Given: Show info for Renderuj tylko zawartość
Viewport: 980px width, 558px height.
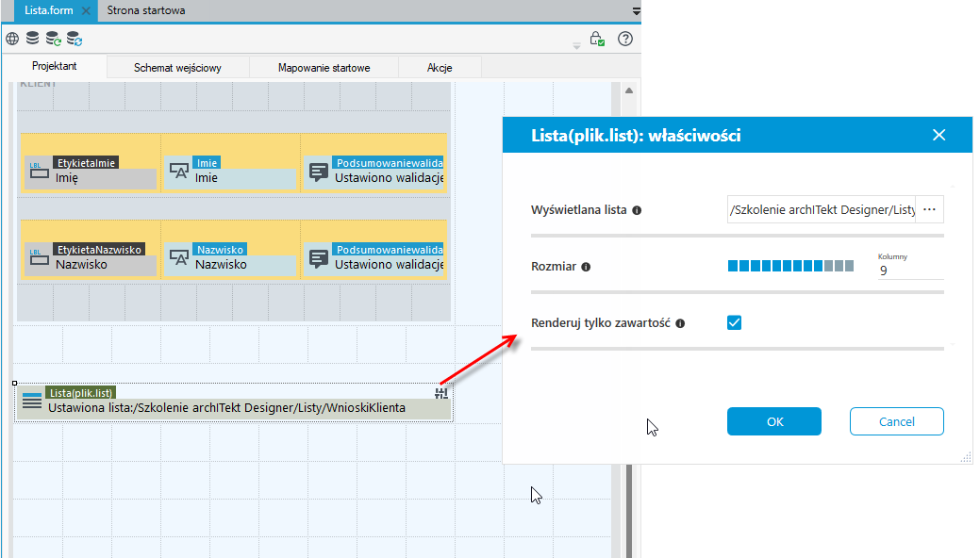Looking at the screenshot, I should [x=680, y=323].
